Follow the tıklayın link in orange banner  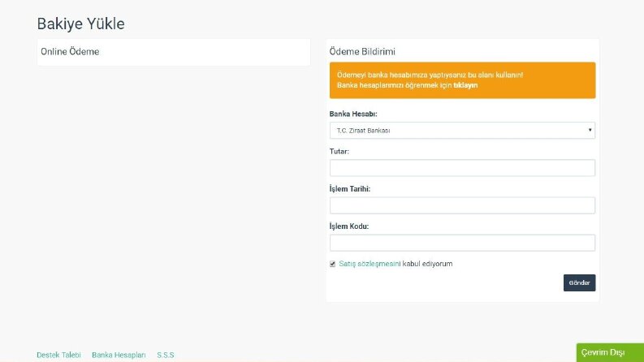pyautogui.click(x=465, y=85)
